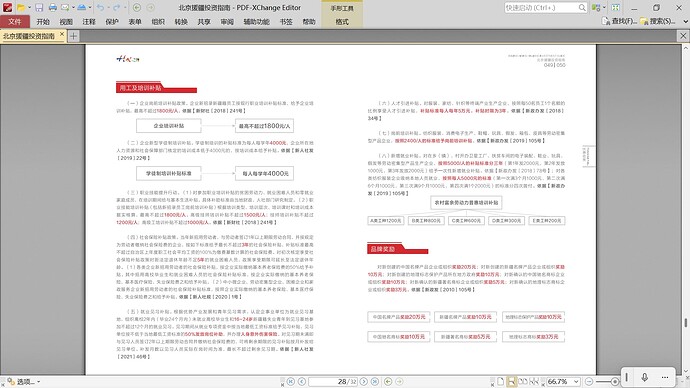The height and width of the screenshot is (388, 690).
Task: Switch to two pages layout
Action: (523, 381)
